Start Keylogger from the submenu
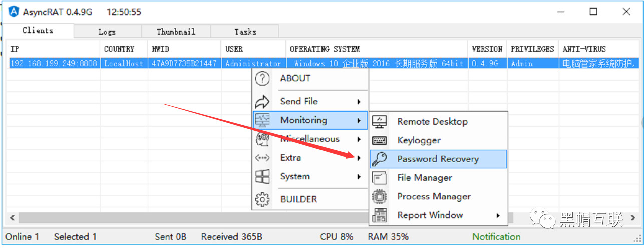The image size is (644, 248). click(x=438, y=141)
